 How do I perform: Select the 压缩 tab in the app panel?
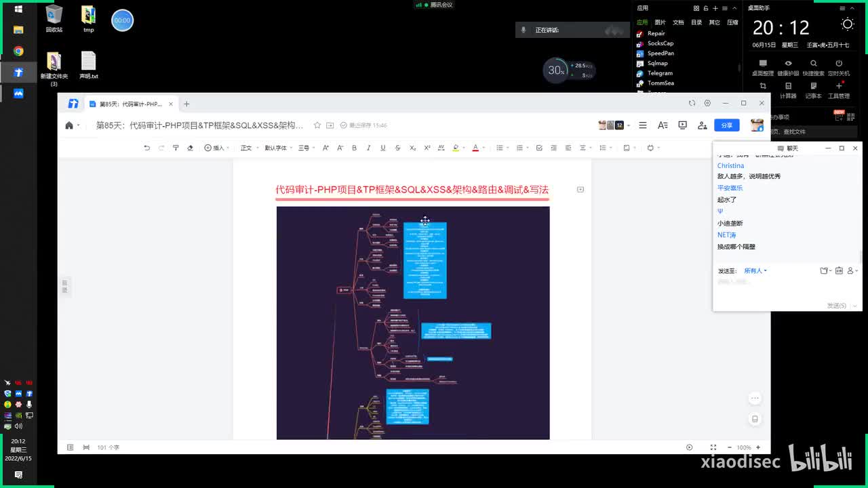coord(732,22)
